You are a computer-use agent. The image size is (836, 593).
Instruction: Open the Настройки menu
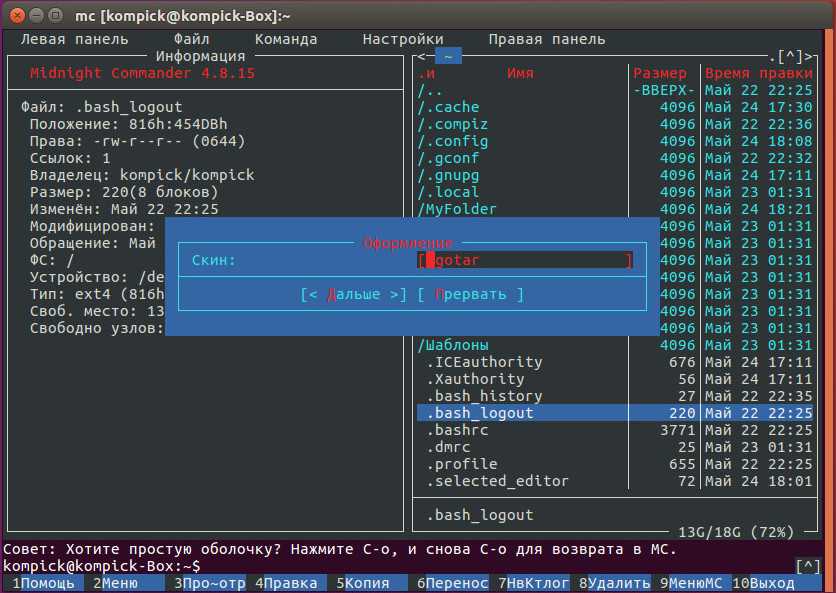point(403,39)
